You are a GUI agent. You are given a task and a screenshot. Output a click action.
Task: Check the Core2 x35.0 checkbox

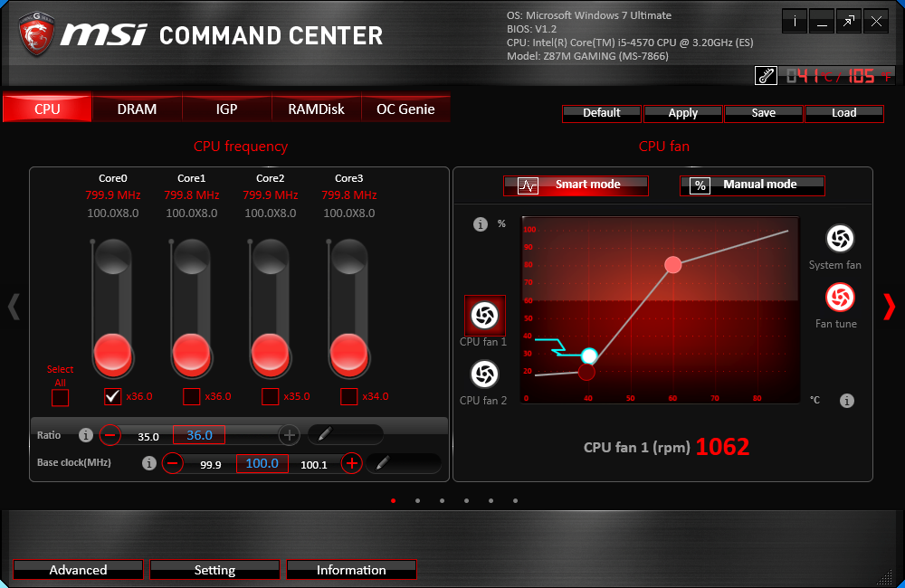270,396
